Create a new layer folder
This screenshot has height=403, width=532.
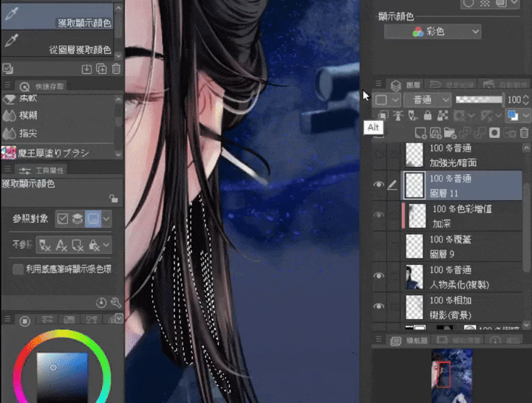click(450, 133)
